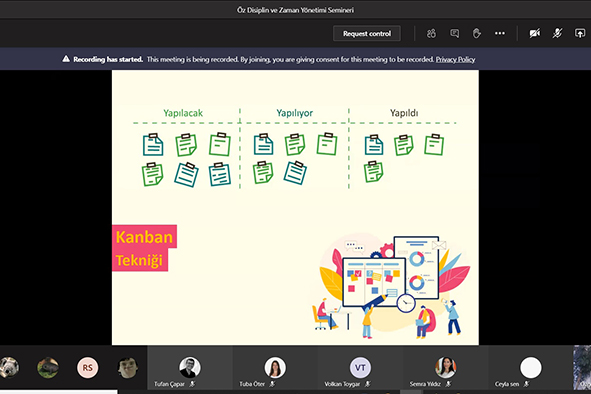Click muted mic icon beside Tuba Öter
Image resolution: width=591 pixels, height=394 pixels.
point(272,384)
